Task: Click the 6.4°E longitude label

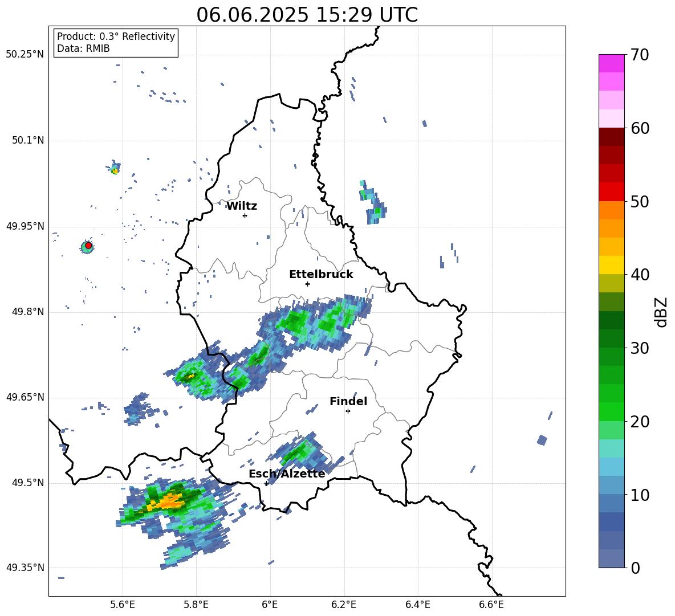Action: point(417,605)
